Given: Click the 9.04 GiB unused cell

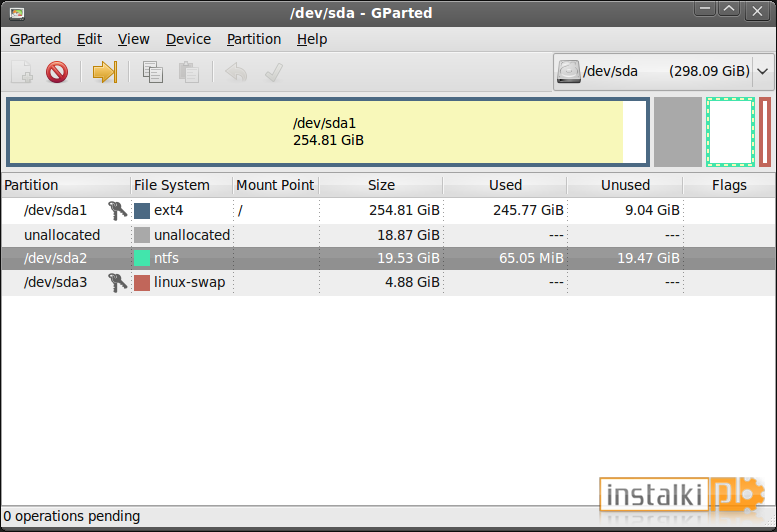Looking at the screenshot, I should click(x=652, y=211).
